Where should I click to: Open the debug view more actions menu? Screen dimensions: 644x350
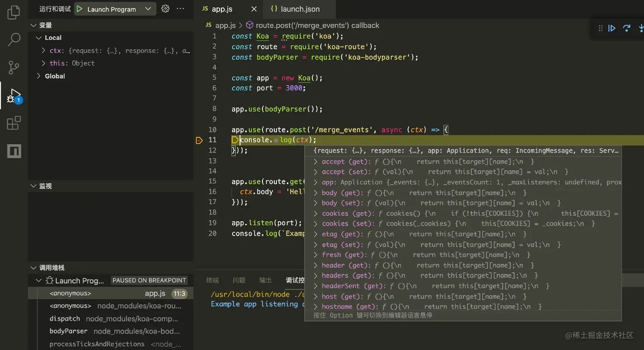(180, 9)
